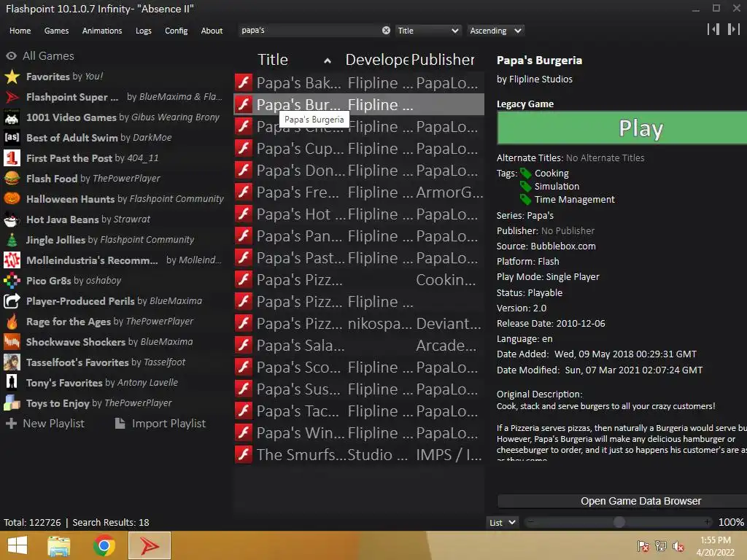Open Pico Gr8s playlist icon
The height and width of the screenshot is (560, 747).
[12, 281]
